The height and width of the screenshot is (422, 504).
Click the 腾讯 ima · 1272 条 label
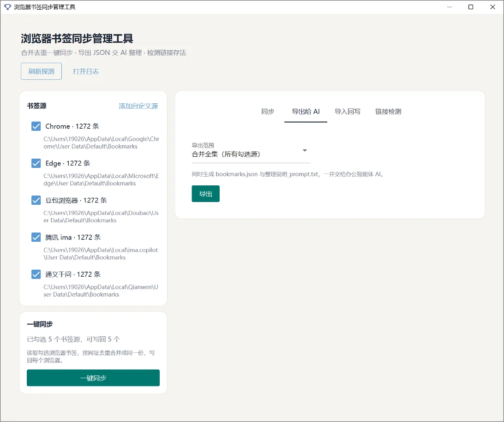pos(73,238)
